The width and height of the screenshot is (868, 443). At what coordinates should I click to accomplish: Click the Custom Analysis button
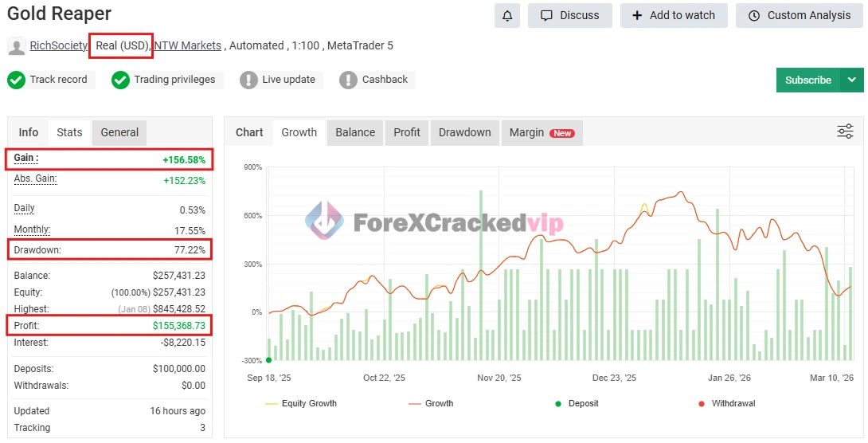tap(800, 16)
